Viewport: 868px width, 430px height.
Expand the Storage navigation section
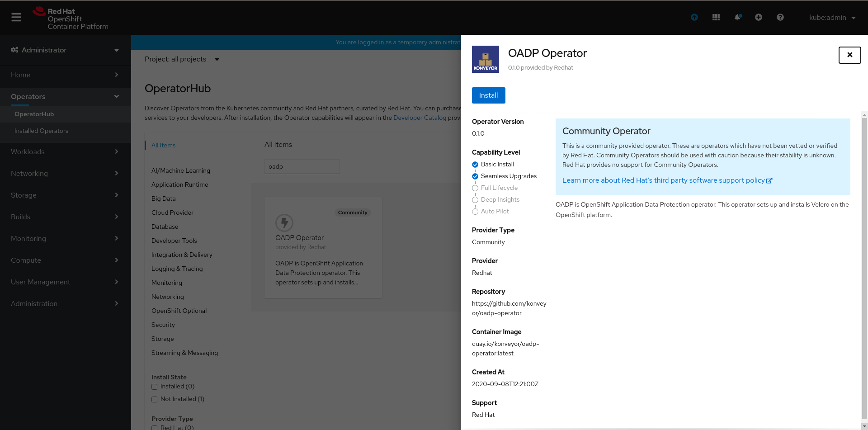tap(66, 195)
